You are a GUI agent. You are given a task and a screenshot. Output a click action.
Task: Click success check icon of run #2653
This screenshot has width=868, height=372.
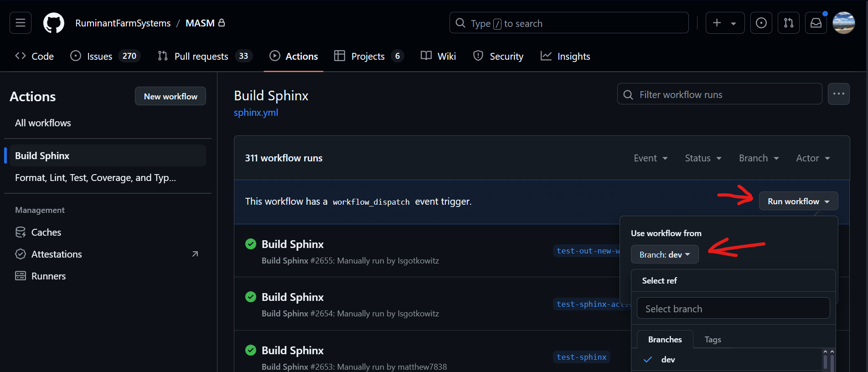click(x=251, y=350)
